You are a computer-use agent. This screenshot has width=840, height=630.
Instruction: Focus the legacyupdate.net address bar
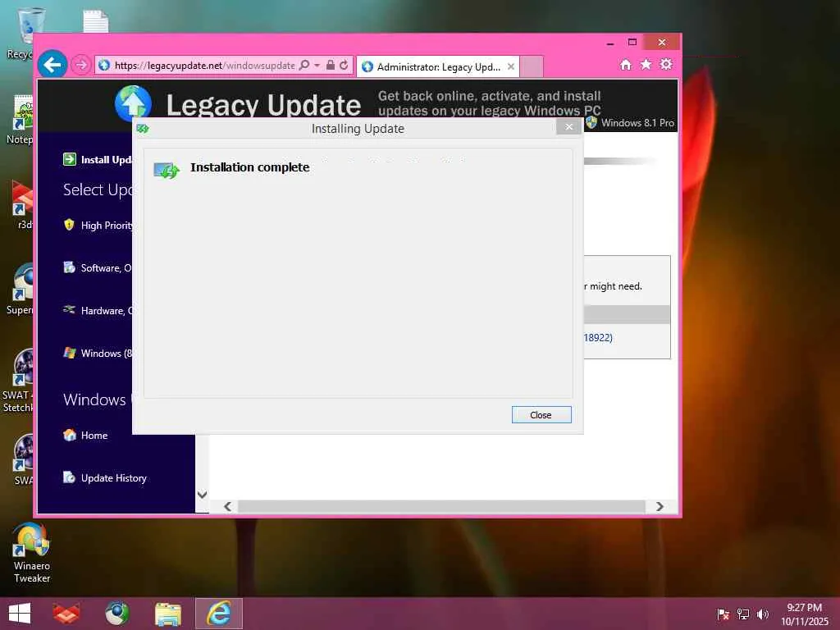(x=203, y=66)
